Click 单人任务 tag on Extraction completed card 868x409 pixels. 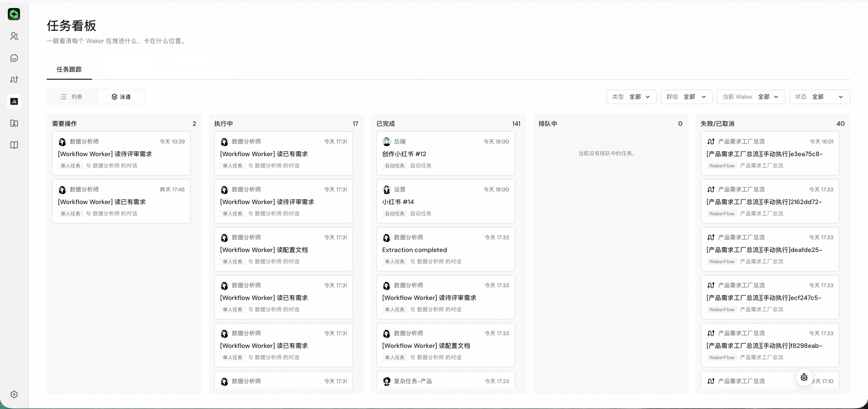pos(395,262)
